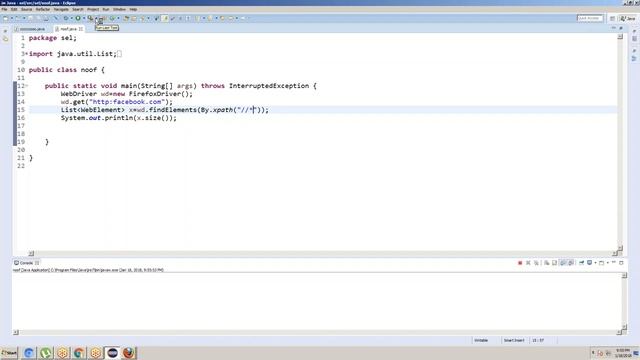Click the Chrome icon in taskbar
This screenshot has height=360, width=640.
(79, 353)
